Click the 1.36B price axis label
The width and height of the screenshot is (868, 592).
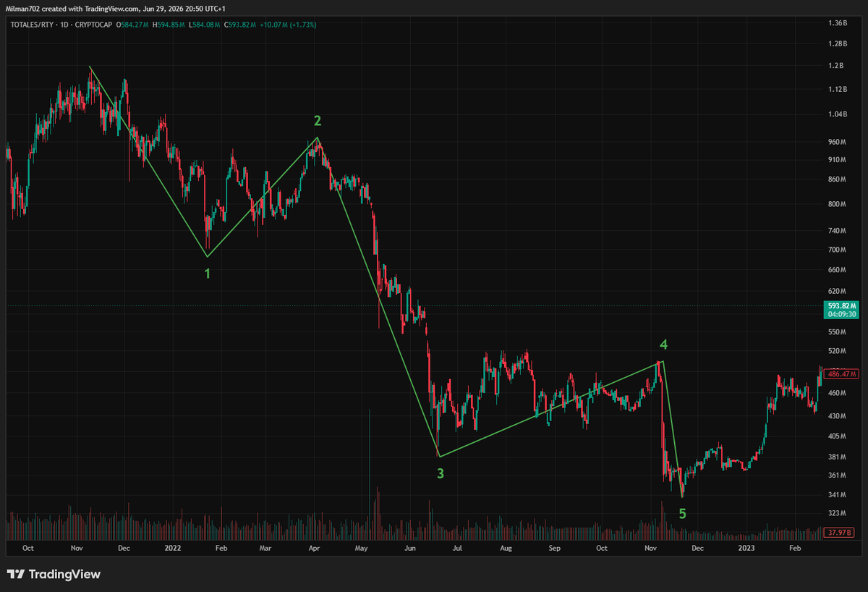tap(838, 23)
